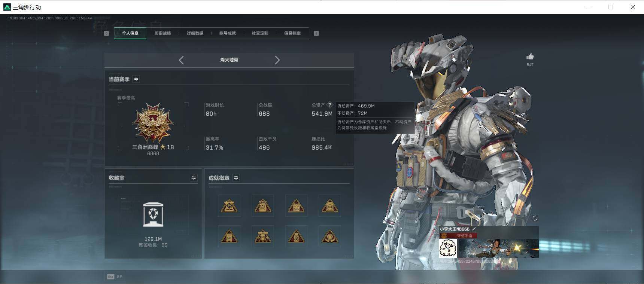Open the 个人信息 tab
The height and width of the screenshot is (284, 644).
click(130, 33)
